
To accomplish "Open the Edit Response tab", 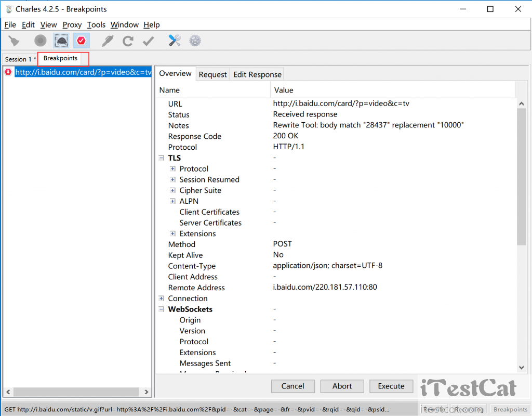I will (x=257, y=74).
